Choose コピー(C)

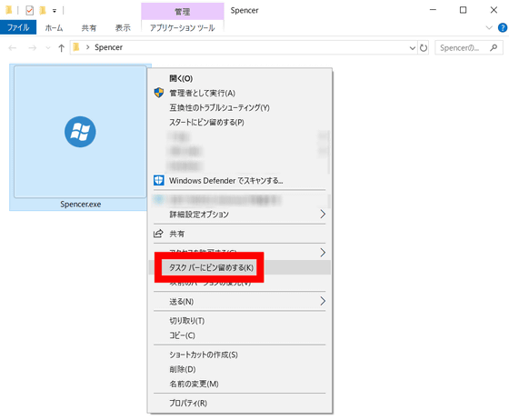240,335
